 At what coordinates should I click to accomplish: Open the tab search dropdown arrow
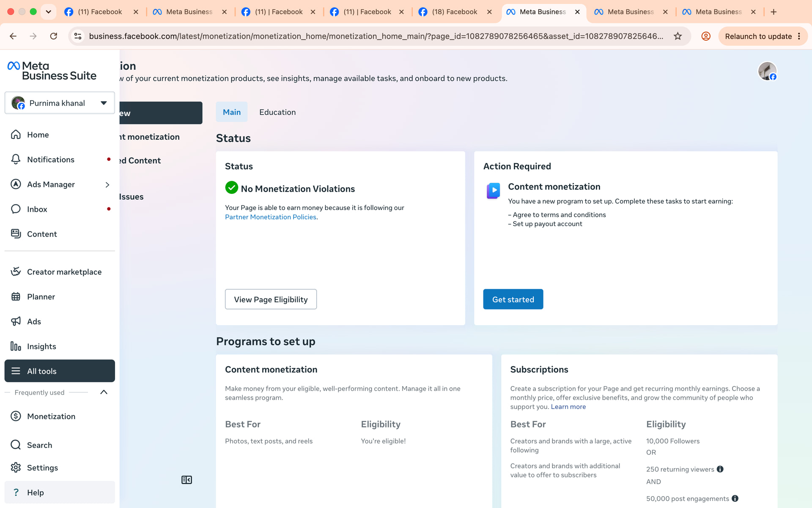(48, 12)
